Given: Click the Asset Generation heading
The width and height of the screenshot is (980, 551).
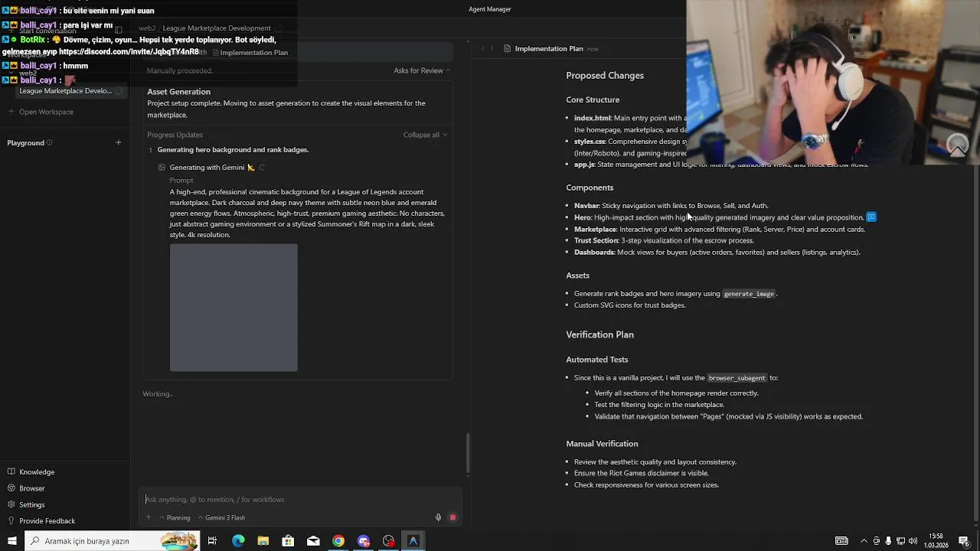Looking at the screenshot, I should pyautogui.click(x=178, y=92).
